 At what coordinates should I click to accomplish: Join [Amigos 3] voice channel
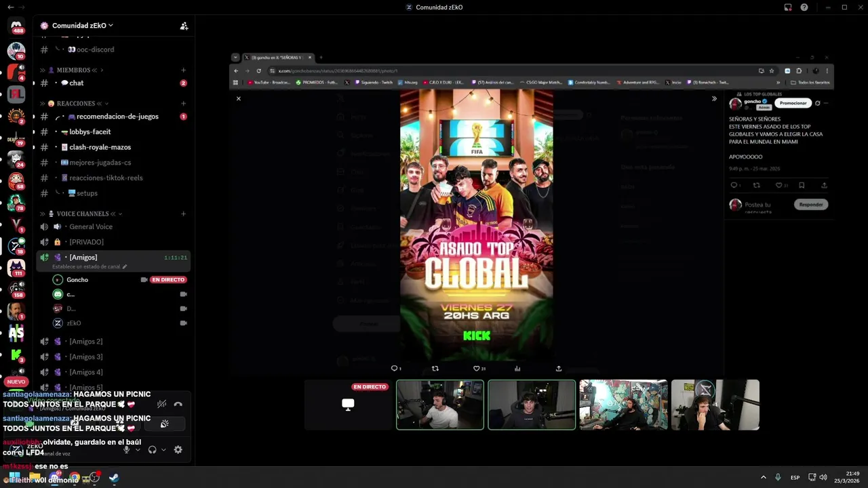[x=113, y=357]
